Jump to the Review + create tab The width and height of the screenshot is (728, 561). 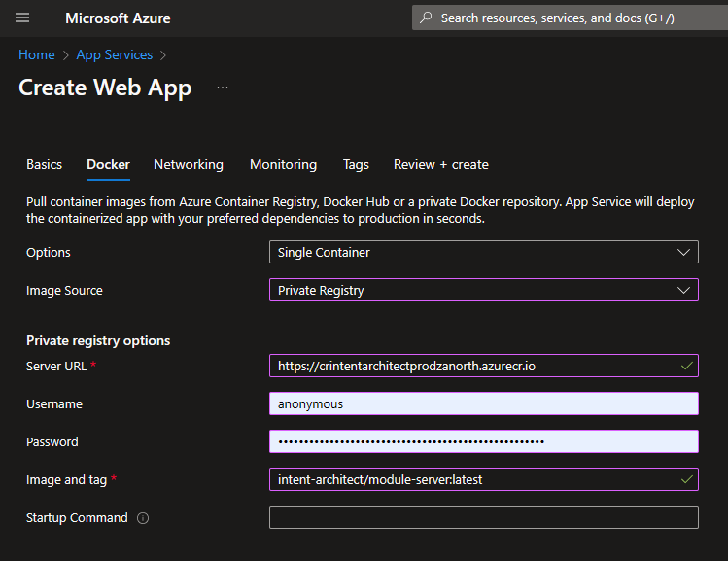click(440, 165)
